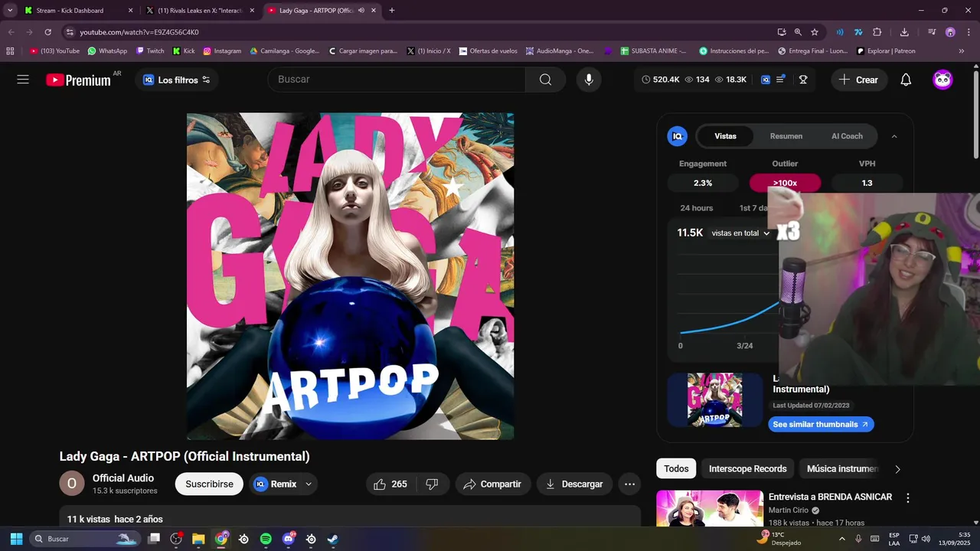
Task: Focus the Buscar search field
Action: (x=397, y=80)
